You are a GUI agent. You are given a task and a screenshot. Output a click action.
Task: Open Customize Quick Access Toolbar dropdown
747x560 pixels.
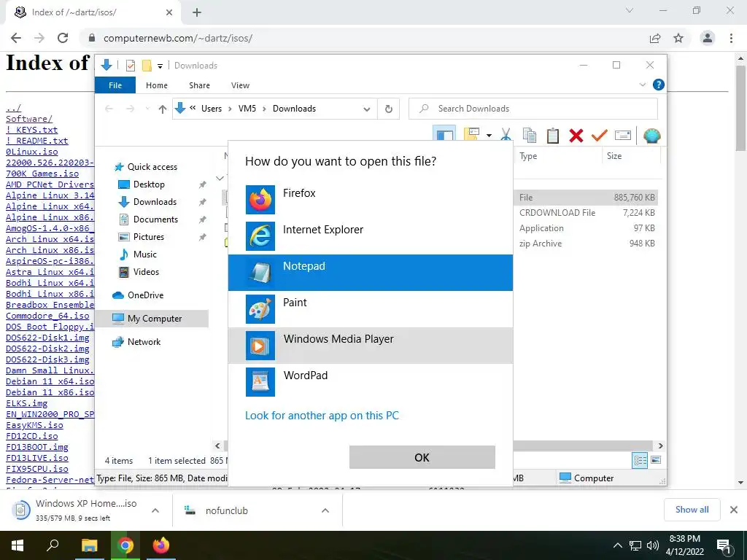(160, 66)
